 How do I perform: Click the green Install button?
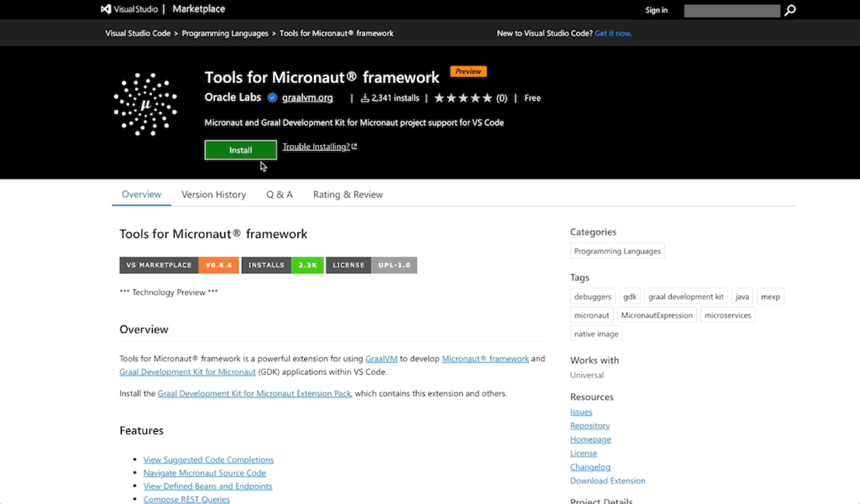(240, 150)
